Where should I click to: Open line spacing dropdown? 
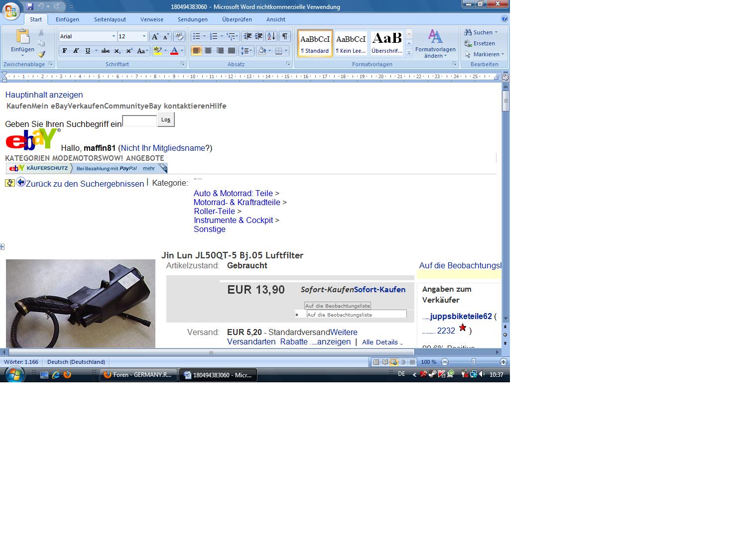[x=247, y=51]
